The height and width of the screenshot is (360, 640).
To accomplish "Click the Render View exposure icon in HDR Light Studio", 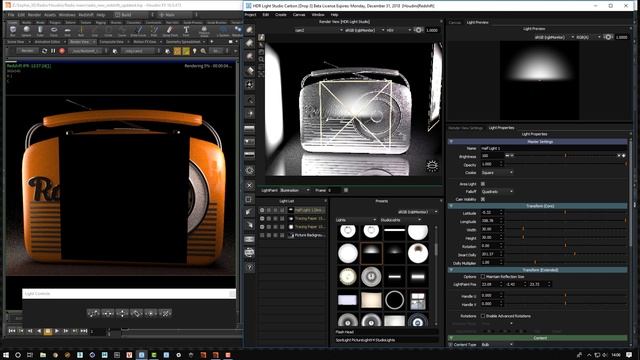I will pos(418,30).
